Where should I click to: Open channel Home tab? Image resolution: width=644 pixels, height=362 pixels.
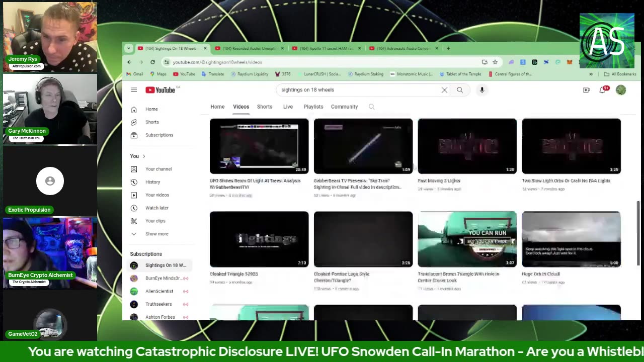pyautogui.click(x=217, y=107)
